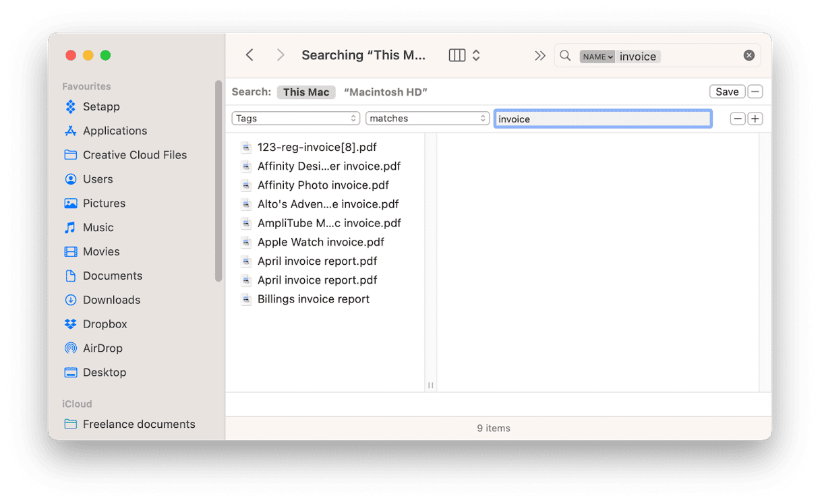The height and width of the screenshot is (504, 820).
Task: Open Applications in the sidebar
Action: (x=115, y=131)
